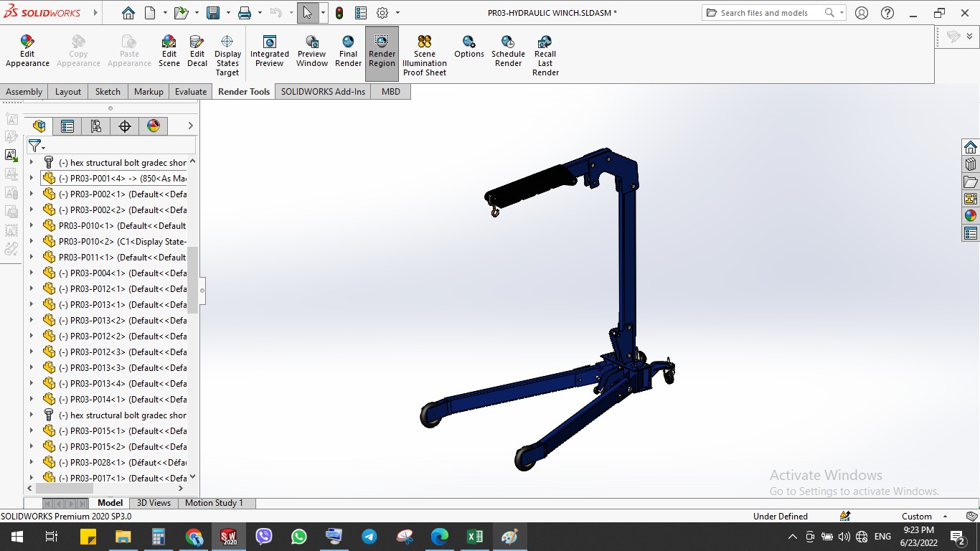
Task: Switch to Layout tab
Action: [68, 92]
